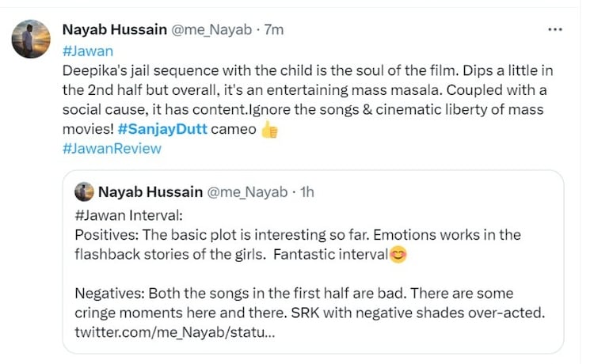Click the 7m timestamp

(273, 29)
